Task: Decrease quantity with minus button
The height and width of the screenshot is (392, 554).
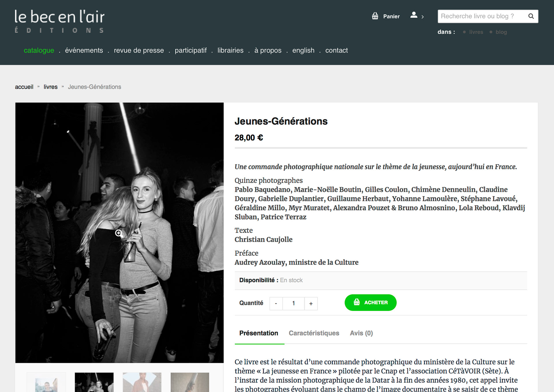Action: coord(276,303)
